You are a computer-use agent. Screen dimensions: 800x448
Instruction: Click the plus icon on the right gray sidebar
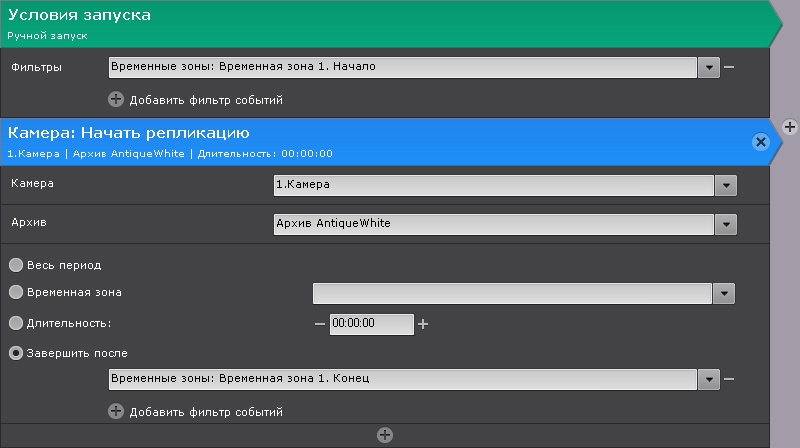tap(789, 126)
